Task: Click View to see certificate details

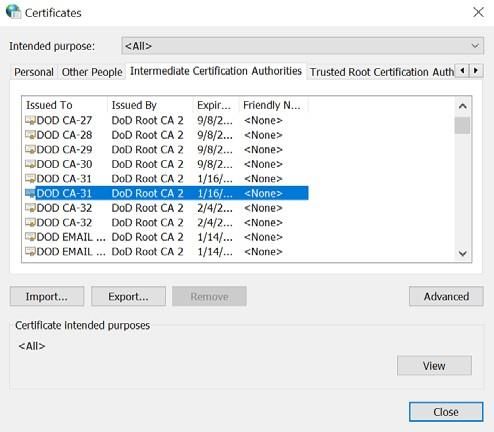Action: pyautogui.click(x=434, y=366)
